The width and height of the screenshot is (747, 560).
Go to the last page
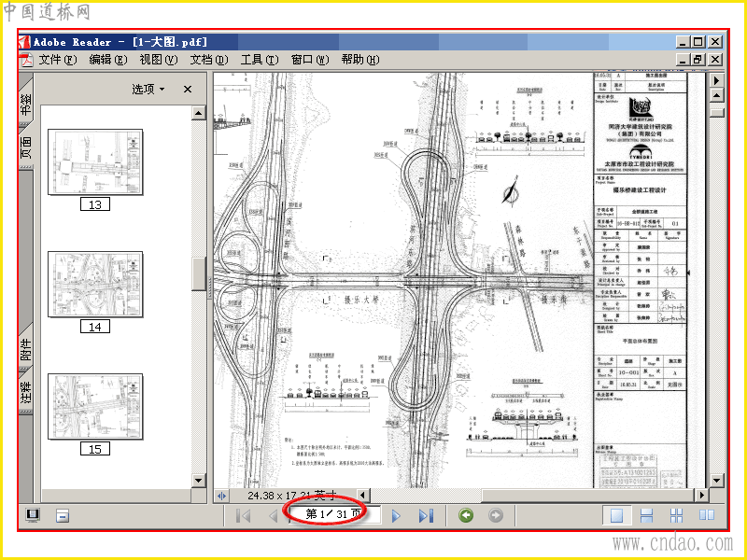click(426, 516)
